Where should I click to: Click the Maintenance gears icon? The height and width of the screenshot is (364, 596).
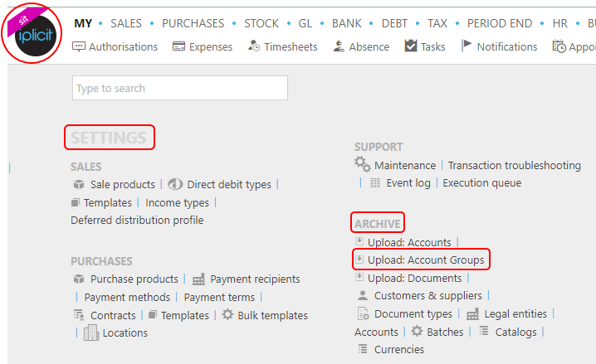point(362,164)
